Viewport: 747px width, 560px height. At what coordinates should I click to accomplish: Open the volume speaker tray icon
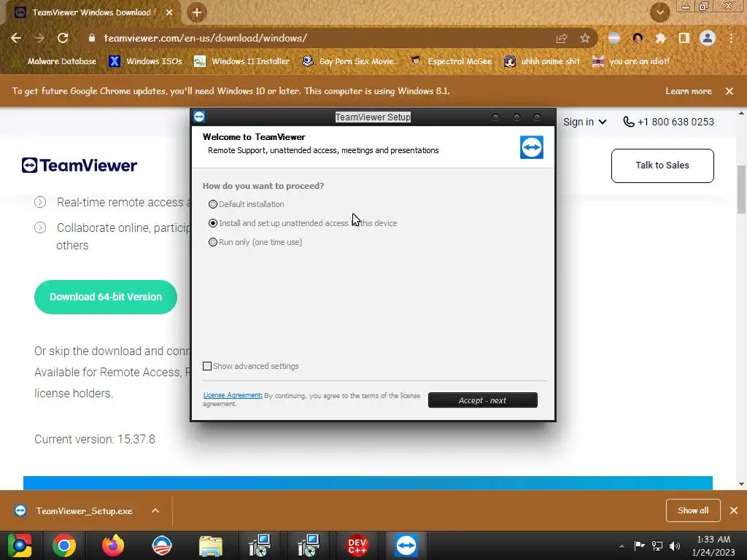tap(675, 545)
